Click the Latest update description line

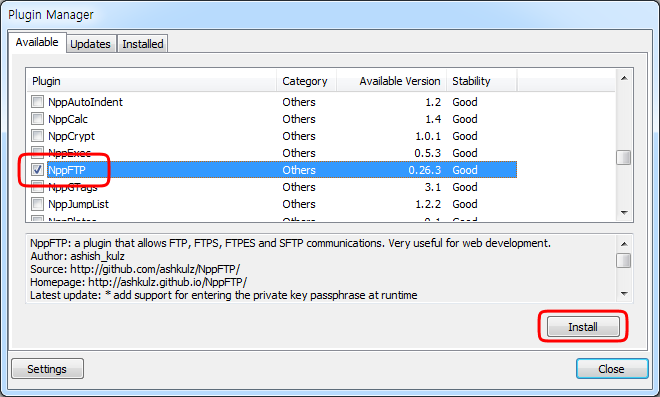click(224, 295)
